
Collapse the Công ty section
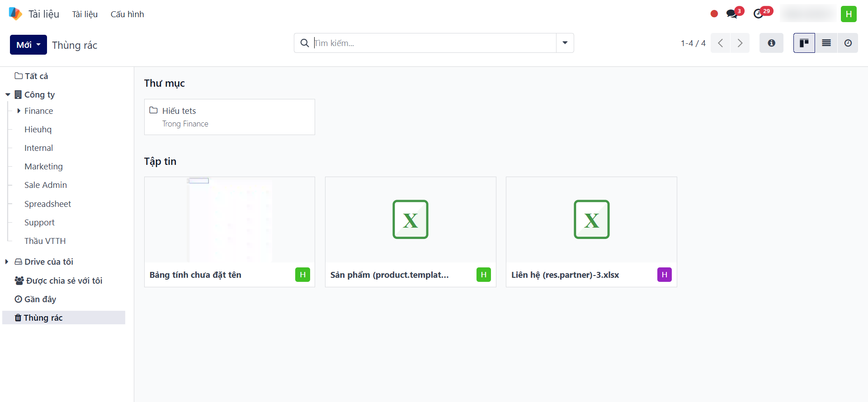[8, 94]
